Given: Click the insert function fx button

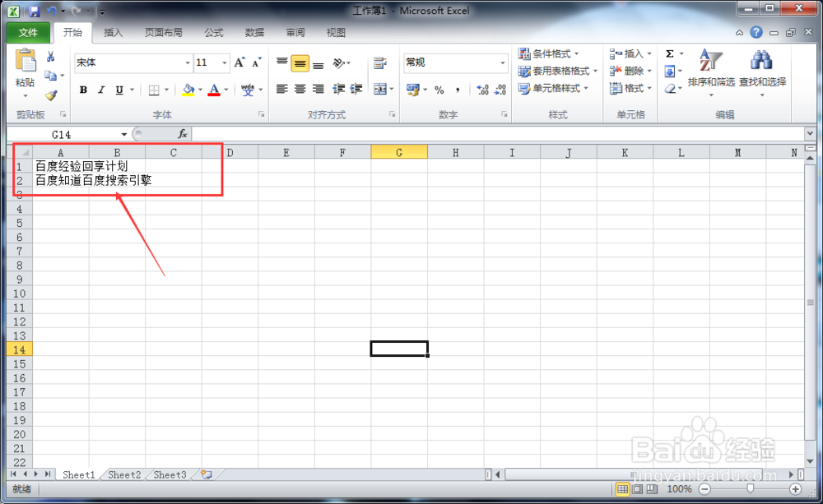Looking at the screenshot, I should pyautogui.click(x=182, y=134).
